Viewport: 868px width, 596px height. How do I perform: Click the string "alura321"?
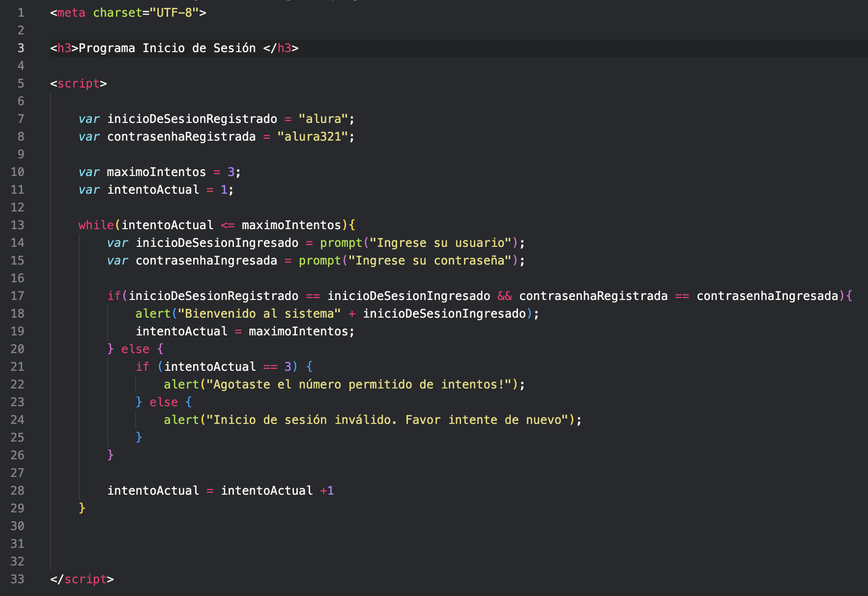313,137
